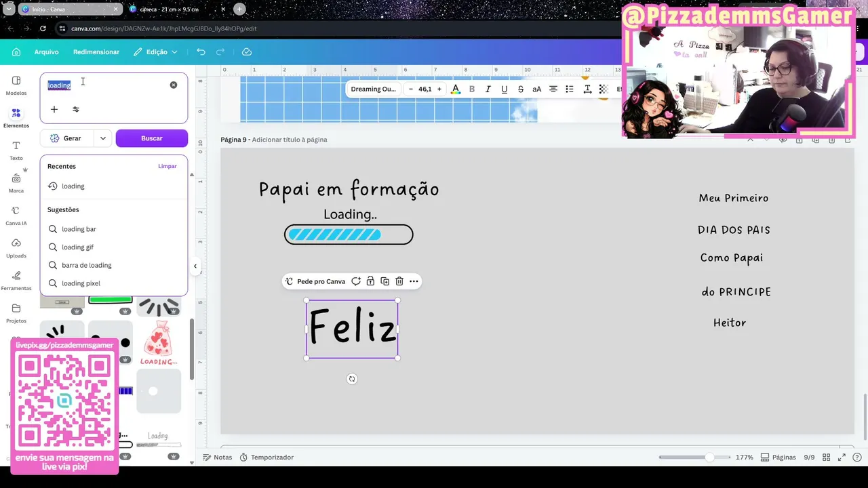Select the 'Papai em formação' text

tap(349, 189)
